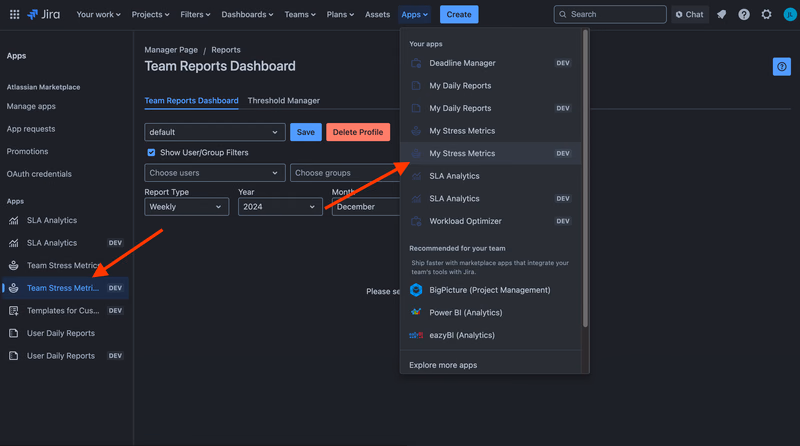Viewport: 800px width, 446px height.
Task: Open the default profile dropdown
Action: coord(214,132)
